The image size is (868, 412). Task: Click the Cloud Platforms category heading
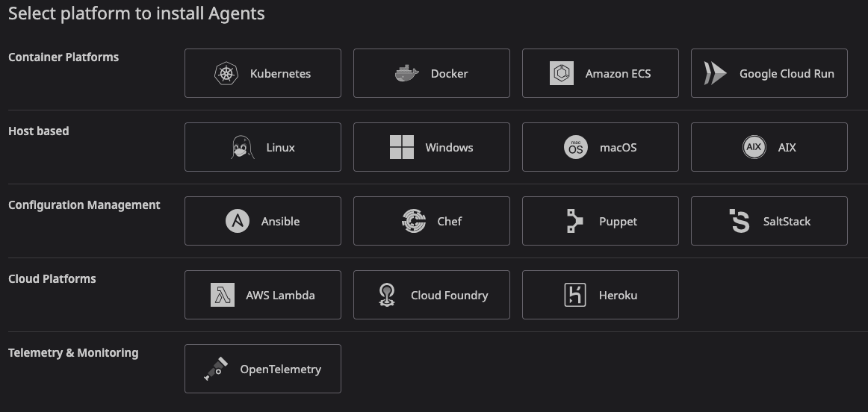coord(52,278)
